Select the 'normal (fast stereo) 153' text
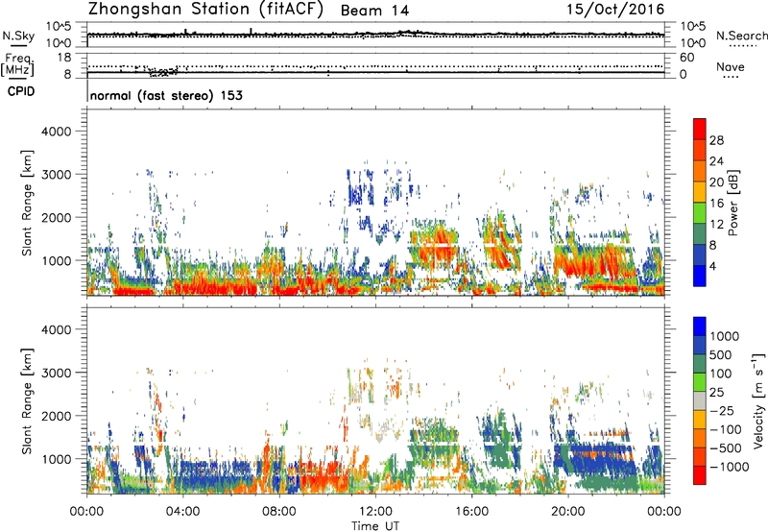Image resolution: width=768 pixels, height=532 pixels. [x=166, y=95]
